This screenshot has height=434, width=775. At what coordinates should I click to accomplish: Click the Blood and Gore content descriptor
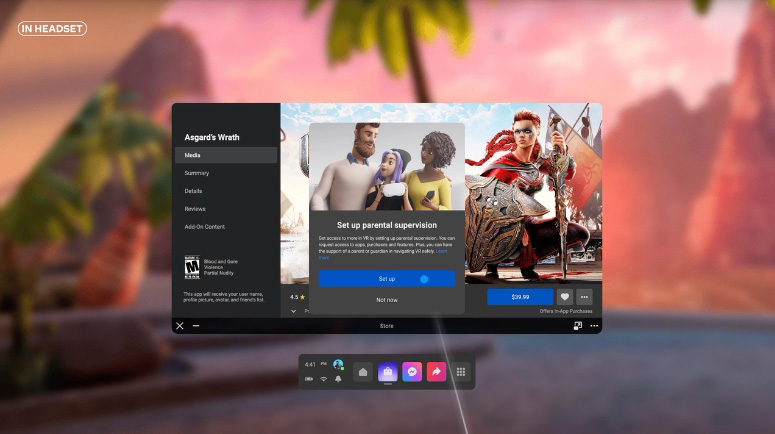coord(221,261)
